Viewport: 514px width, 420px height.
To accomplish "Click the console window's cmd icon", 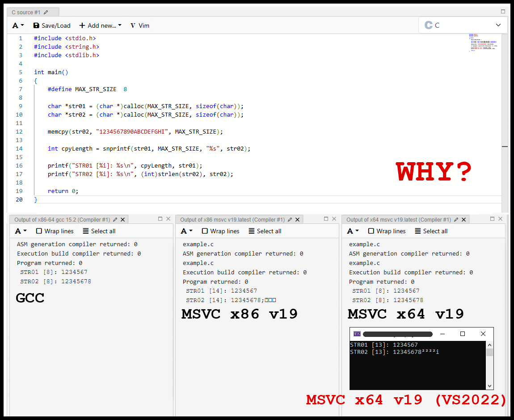I will coord(357,334).
